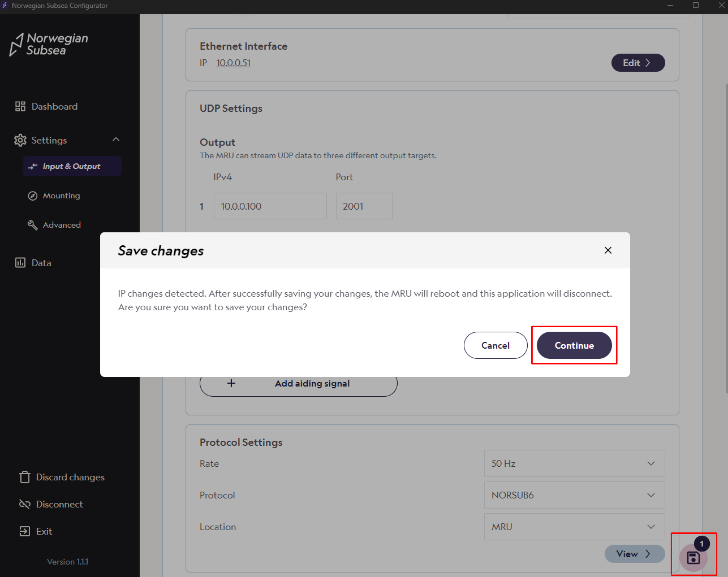Open the Protocol NORSUB6 dropdown

pyautogui.click(x=574, y=495)
